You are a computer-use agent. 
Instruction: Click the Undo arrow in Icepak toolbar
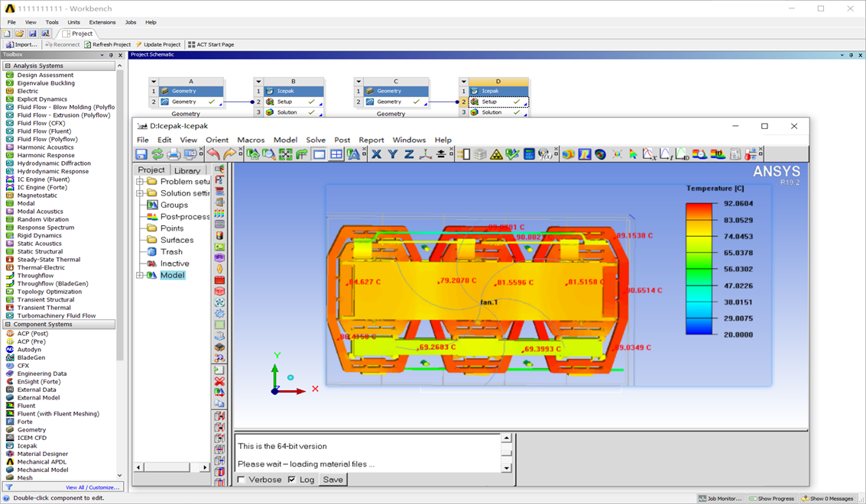(x=213, y=154)
